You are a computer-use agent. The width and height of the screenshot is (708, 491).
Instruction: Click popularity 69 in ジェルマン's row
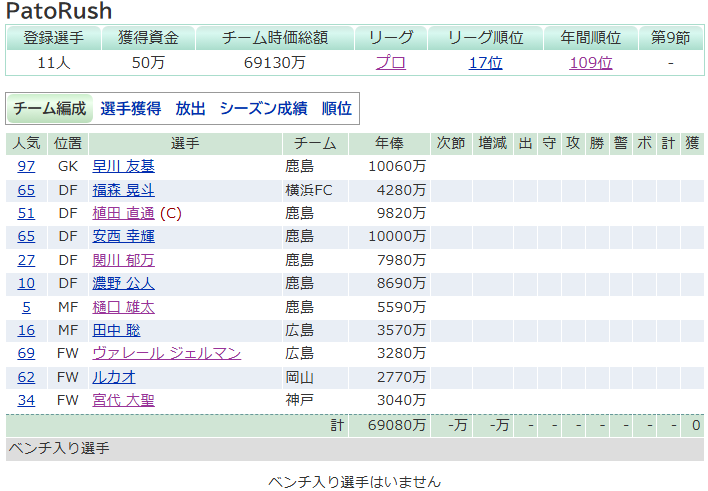click(26, 353)
